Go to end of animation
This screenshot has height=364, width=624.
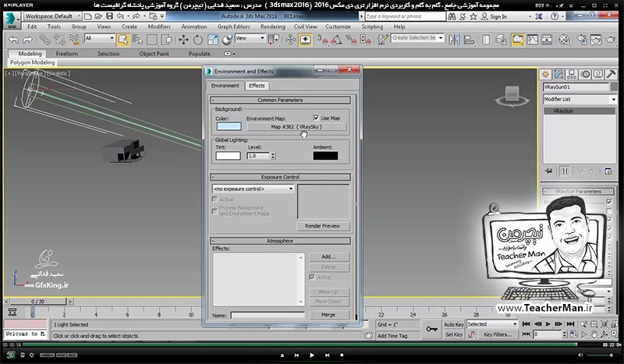point(570,324)
